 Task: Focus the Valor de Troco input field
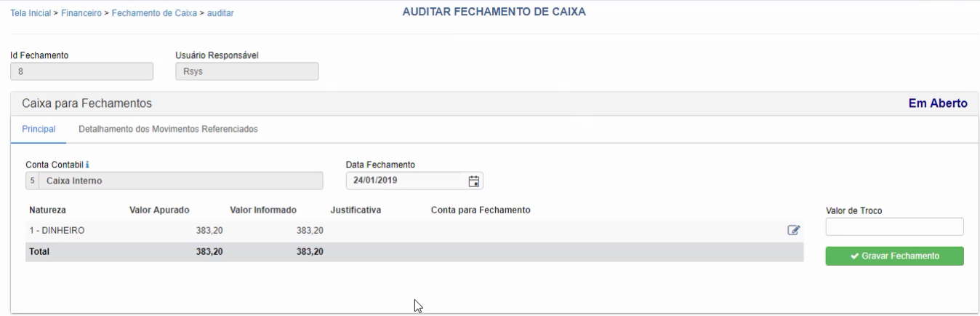(894, 226)
